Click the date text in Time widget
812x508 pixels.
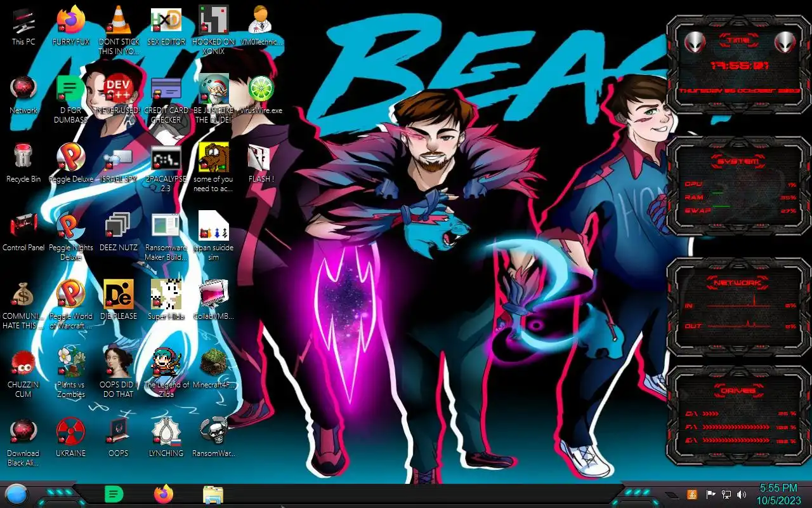click(x=740, y=91)
